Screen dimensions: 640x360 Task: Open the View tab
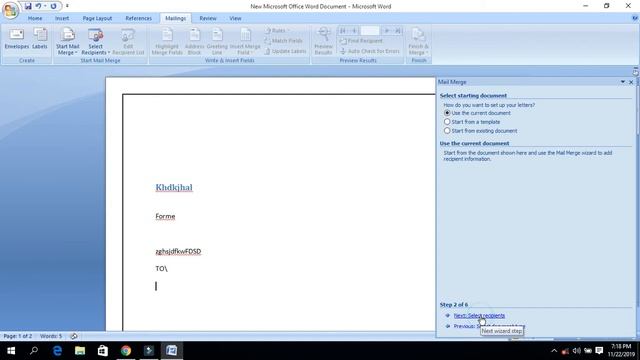coord(235,18)
